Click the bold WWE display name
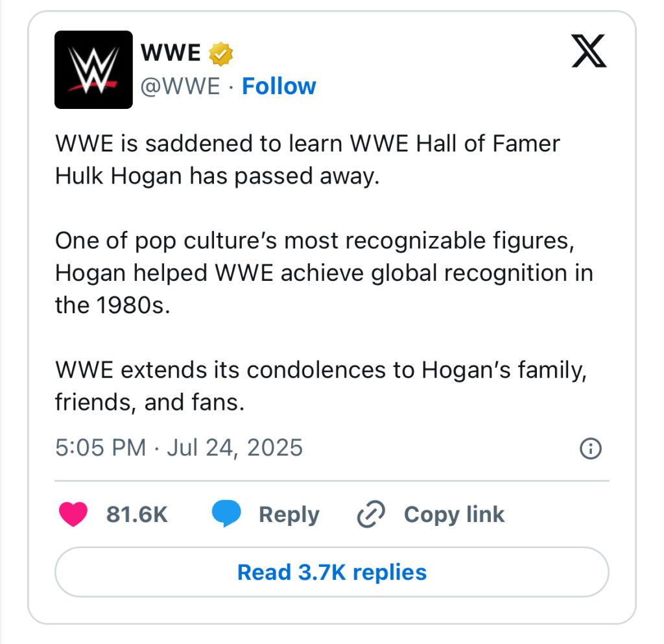This screenshot has width=664, height=644. pos(171,54)
